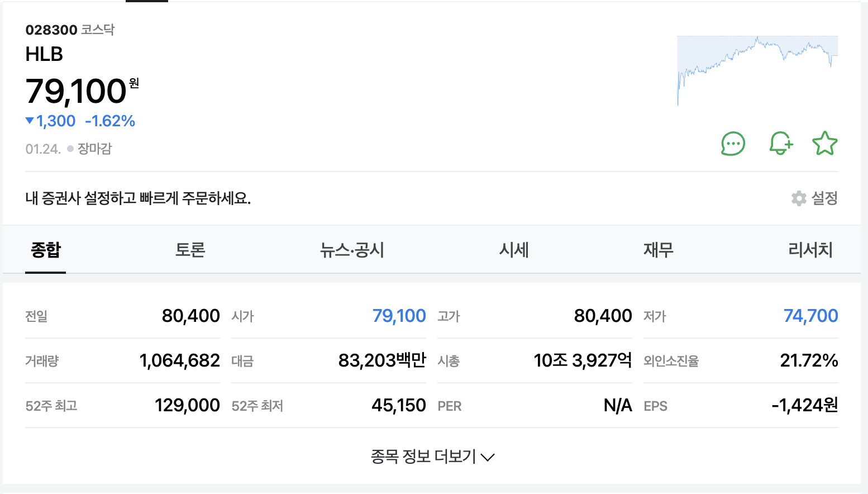Open the 리서치 tab
The height and width of the screenshot is (494, 868).
coord(810,250)
